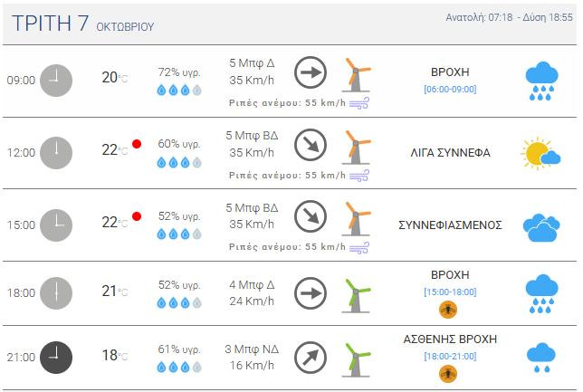Click the humidity droplets at 72% υγρ.
Screen dimensions: 583x392
coord(178,91)
